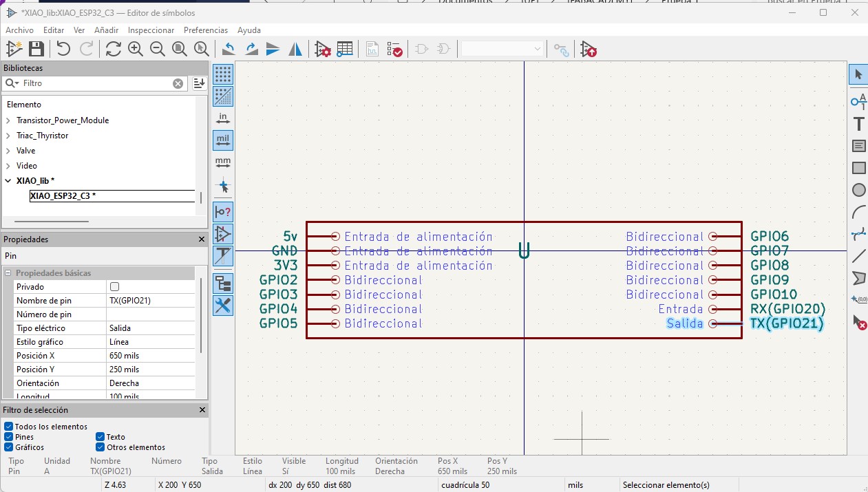Screen dimensions: 868x492
Task: Toggle grid overrides button
Action: point(223,96)
